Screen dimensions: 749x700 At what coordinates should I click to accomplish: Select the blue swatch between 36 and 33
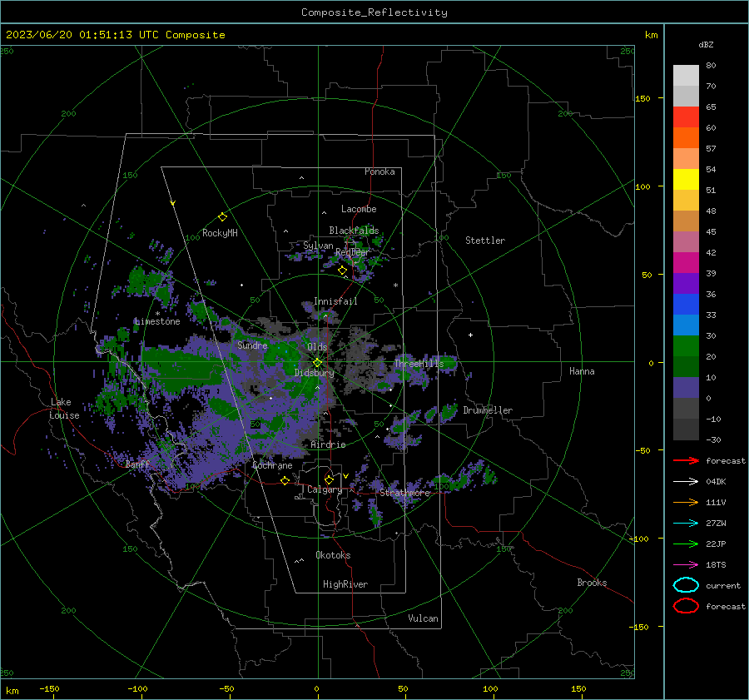click(686, 305)
